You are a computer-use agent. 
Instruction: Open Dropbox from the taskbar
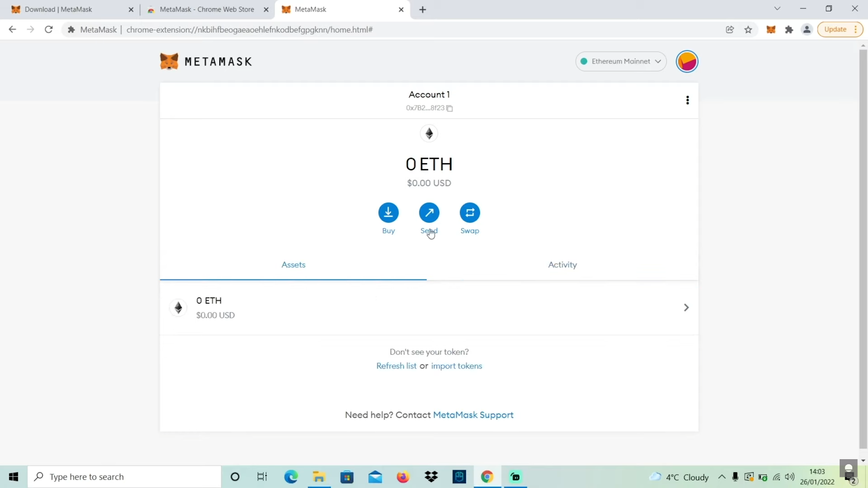click(431, 477)
